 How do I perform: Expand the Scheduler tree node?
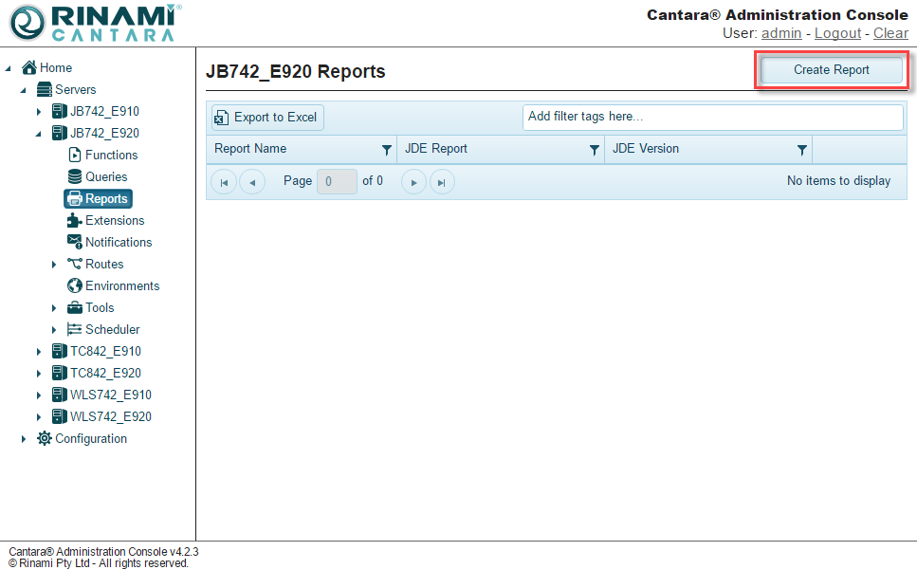[54, 330]
